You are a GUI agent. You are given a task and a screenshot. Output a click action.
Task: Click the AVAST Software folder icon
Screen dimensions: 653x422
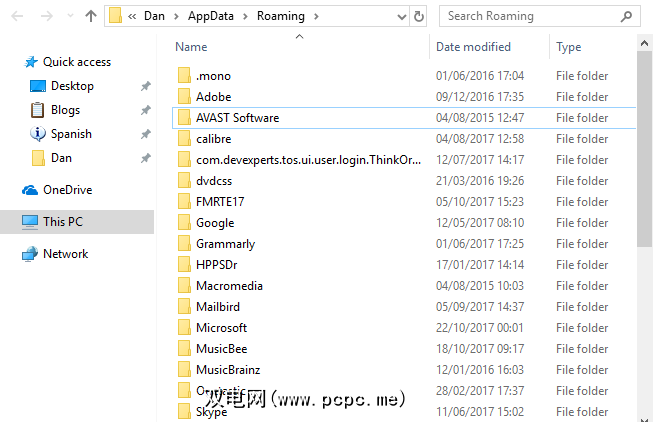[184, 117]
